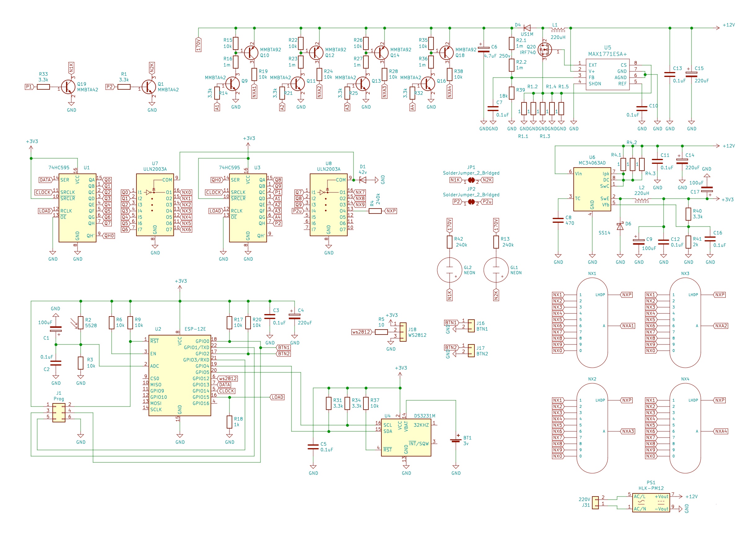Click the JP2 solder jumper bridge
756x544 pixels.
[471, 202]
